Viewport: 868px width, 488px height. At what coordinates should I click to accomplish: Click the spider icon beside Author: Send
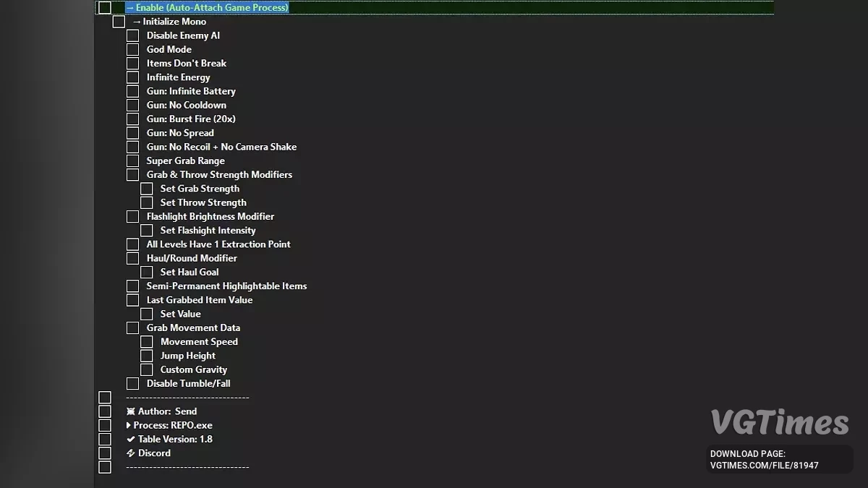129,411
